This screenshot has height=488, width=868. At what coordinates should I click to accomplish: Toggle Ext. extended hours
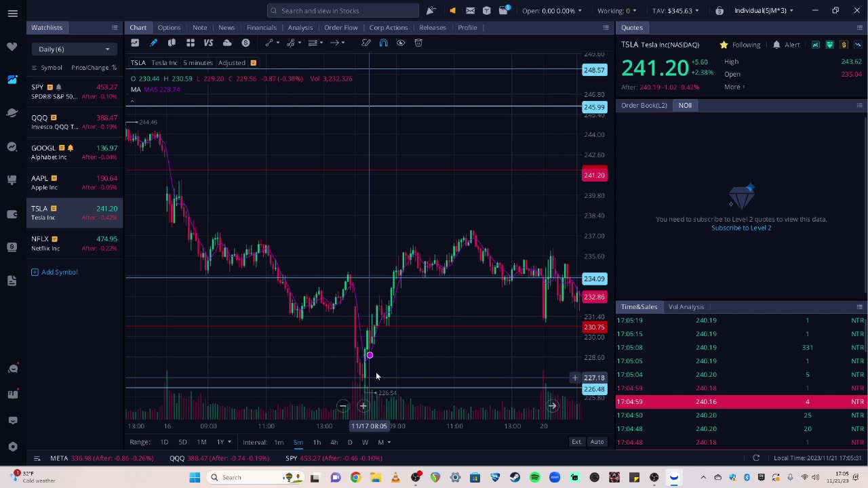click(x=576, y=442)
